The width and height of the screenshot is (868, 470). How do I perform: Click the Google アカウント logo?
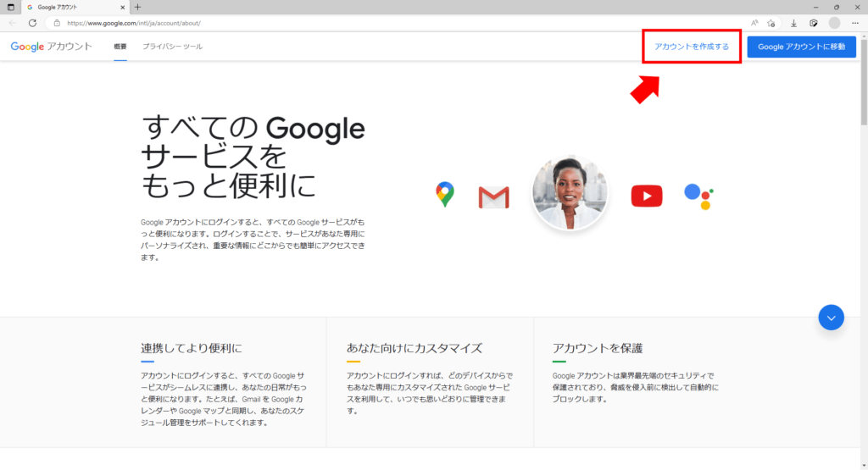52,47
